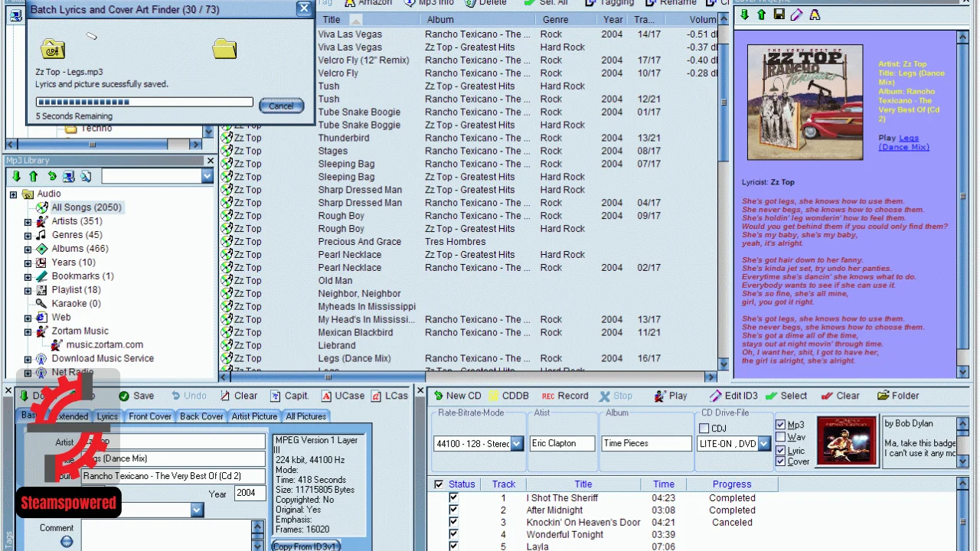The image size is (980, 551).
Task: Expand the Artists (351) tree node
Action: click(x=28, y=222)
